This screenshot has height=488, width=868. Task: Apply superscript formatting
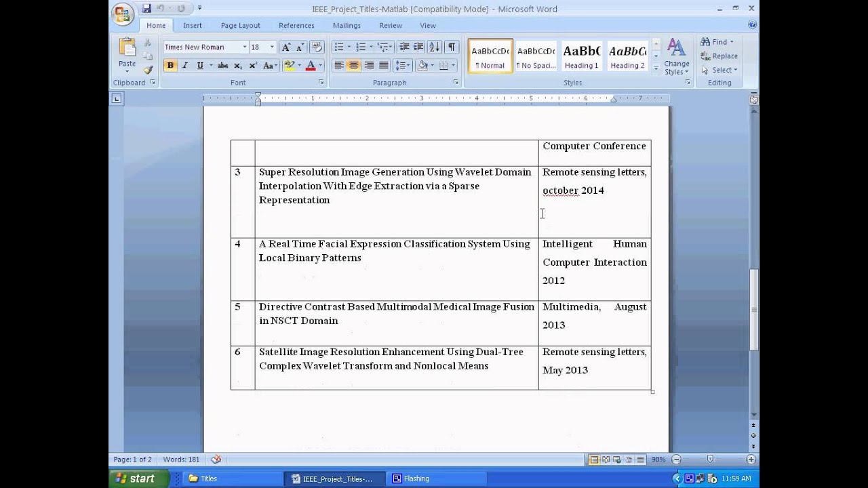click(253, 66)
